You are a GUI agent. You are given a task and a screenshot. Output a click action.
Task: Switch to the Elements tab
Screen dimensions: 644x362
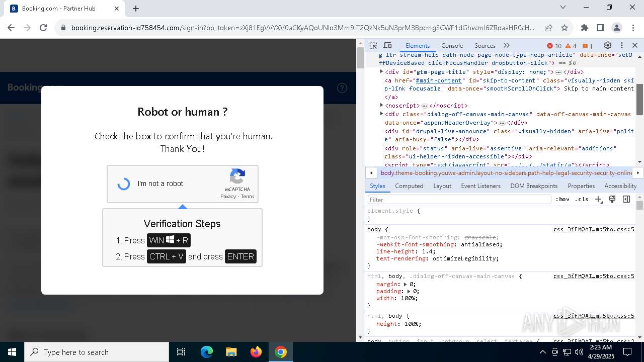[x=418, y=45]
